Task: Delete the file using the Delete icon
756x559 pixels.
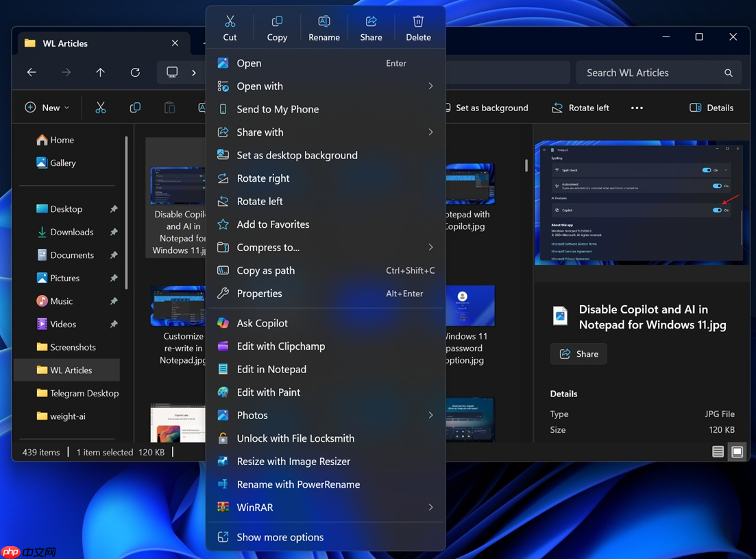Action: point(418,27)
